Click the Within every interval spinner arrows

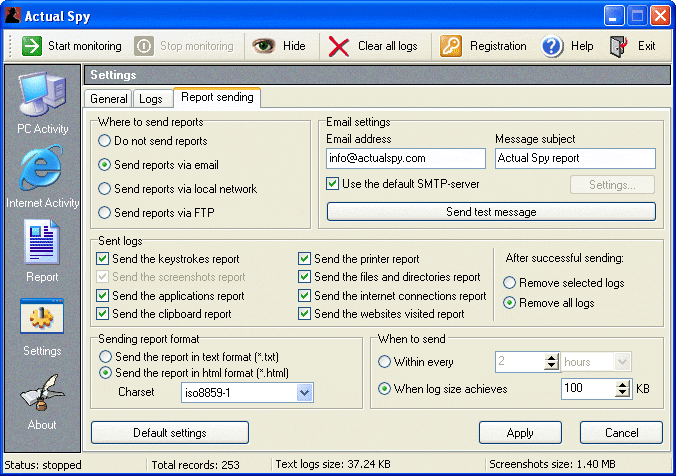click(551, 362)
